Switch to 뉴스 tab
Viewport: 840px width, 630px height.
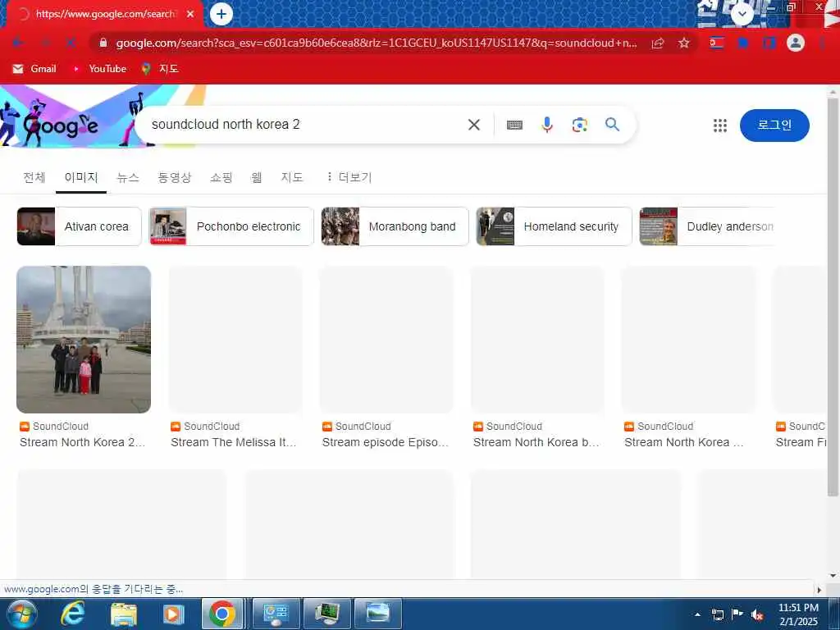coord(128,177)
